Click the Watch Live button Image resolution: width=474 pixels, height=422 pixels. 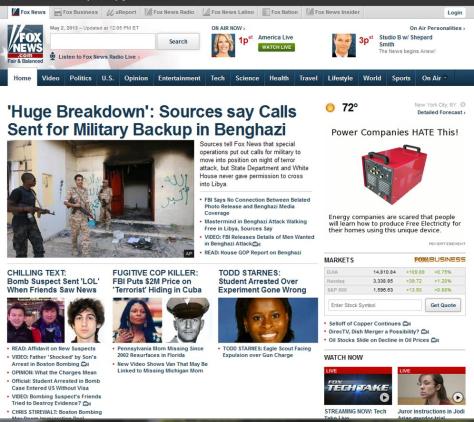click(x=276, y=47)
